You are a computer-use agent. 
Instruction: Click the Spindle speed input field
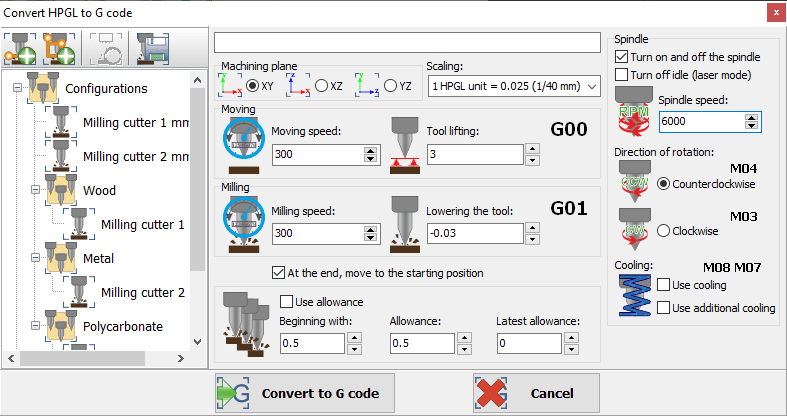tap(702, 121)
